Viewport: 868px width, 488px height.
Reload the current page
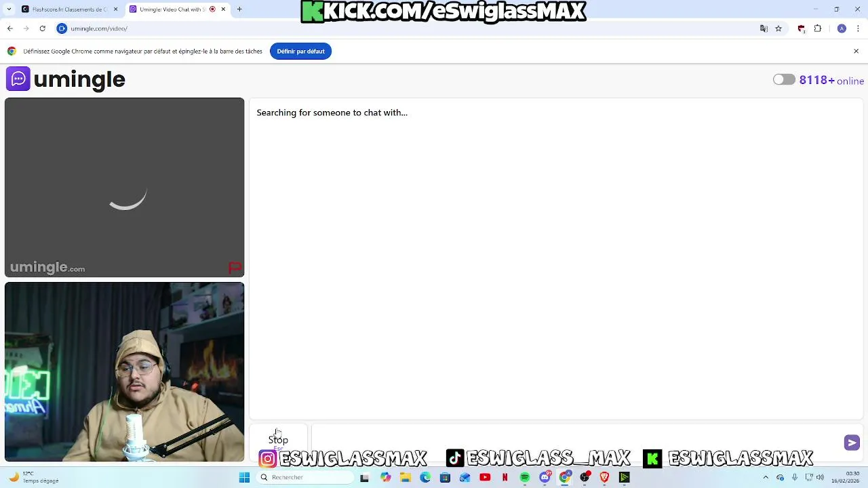[42, 28]
